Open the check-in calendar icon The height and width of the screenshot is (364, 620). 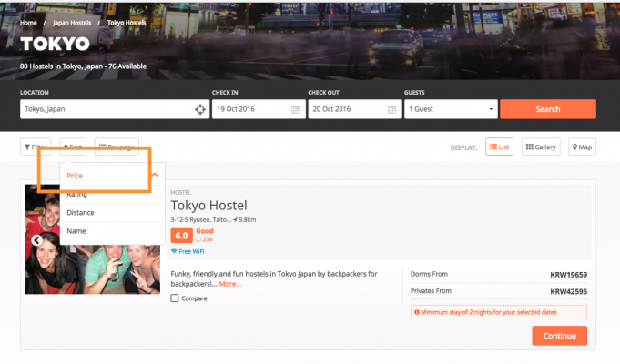point(295,109)
